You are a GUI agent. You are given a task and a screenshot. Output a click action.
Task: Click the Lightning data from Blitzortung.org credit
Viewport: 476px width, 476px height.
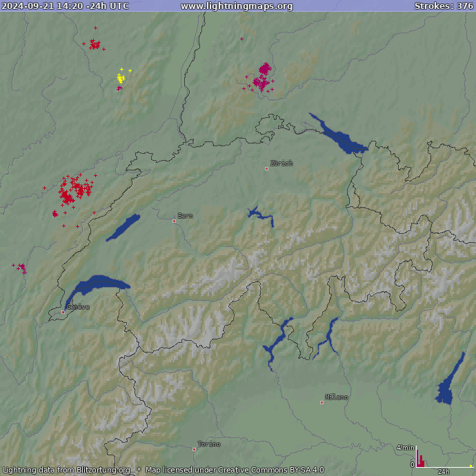pos(66,470)
